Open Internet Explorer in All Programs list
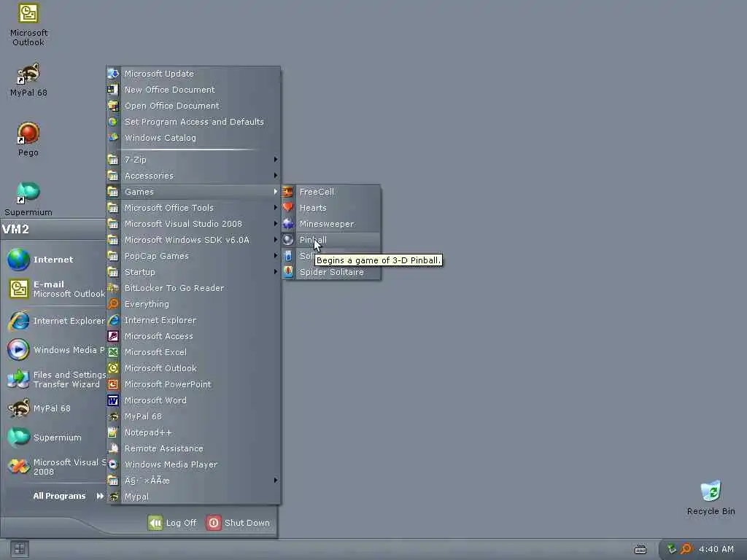747x560 pixels. [x=193, y=321]
